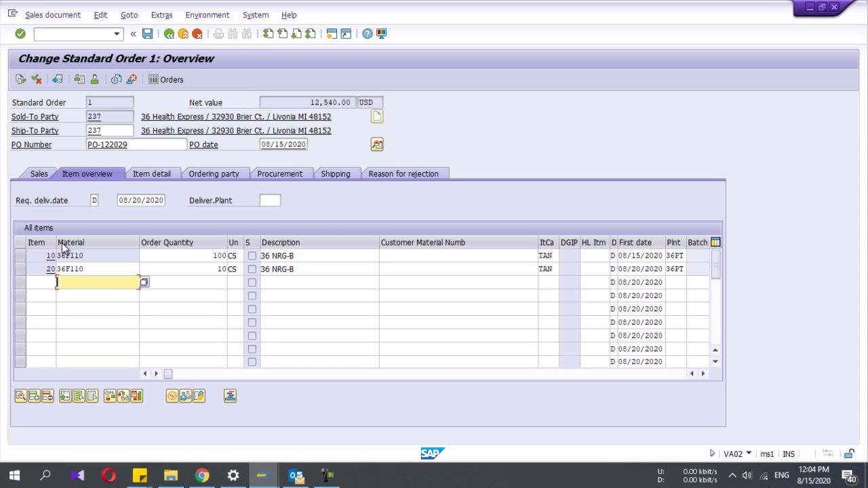Click the Orders button
This screenshot has height=488, width=868.
[166, 79]
